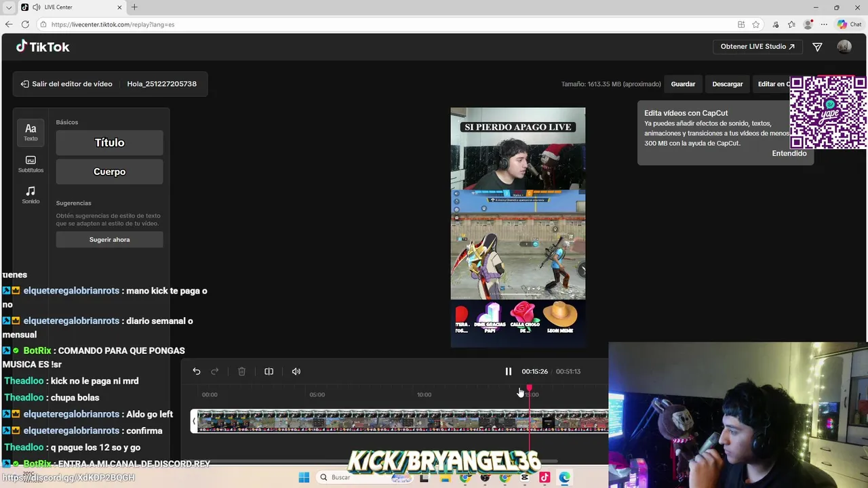
Task: Open the TikTok app on taskbar
Action: 545,478
